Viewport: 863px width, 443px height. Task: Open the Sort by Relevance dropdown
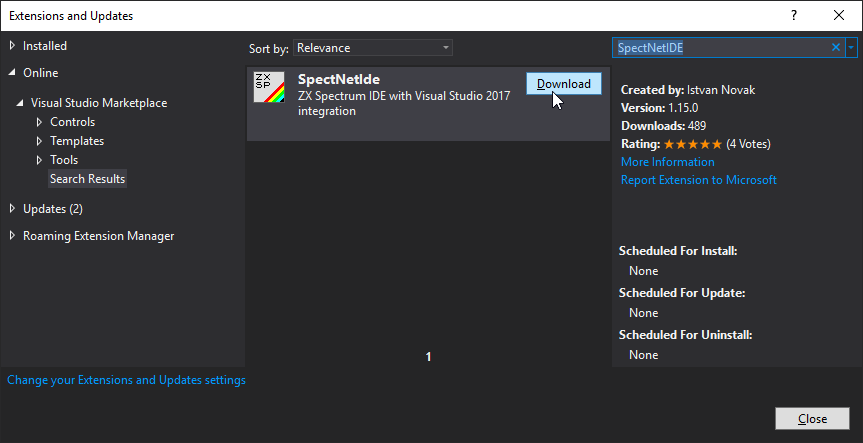click(373, 48)
